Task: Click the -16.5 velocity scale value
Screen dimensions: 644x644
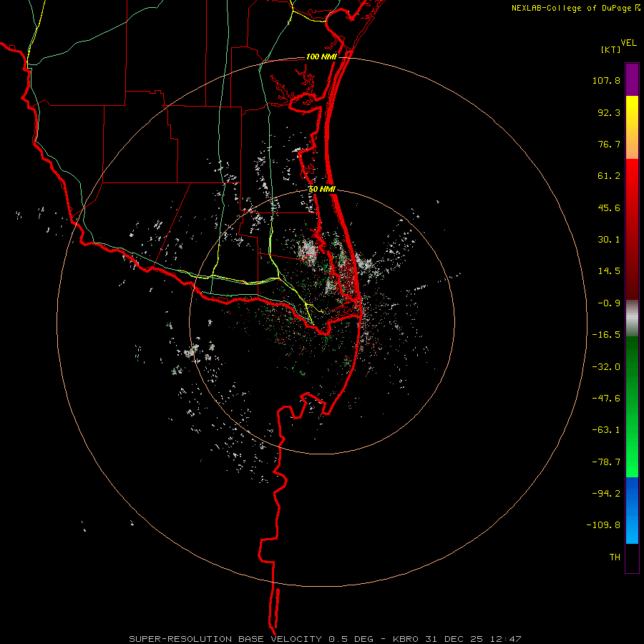Action: pyautogui.click(x=606, y=335)
